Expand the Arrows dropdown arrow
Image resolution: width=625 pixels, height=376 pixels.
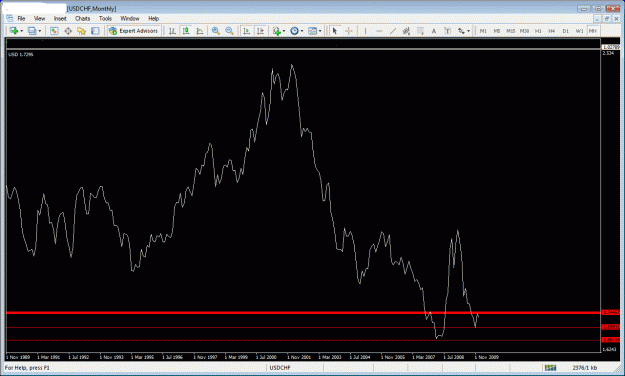pyautogui.click(x=468, y=31)
